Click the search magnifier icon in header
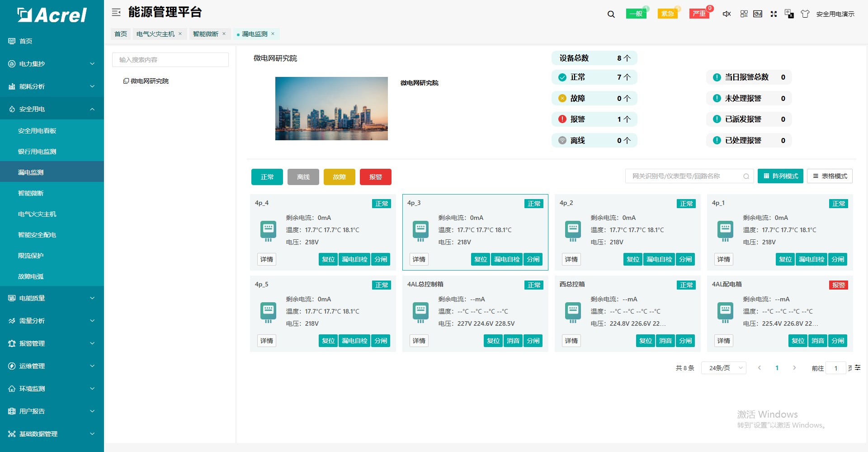868x452 pixels. [x=611, y=14]
